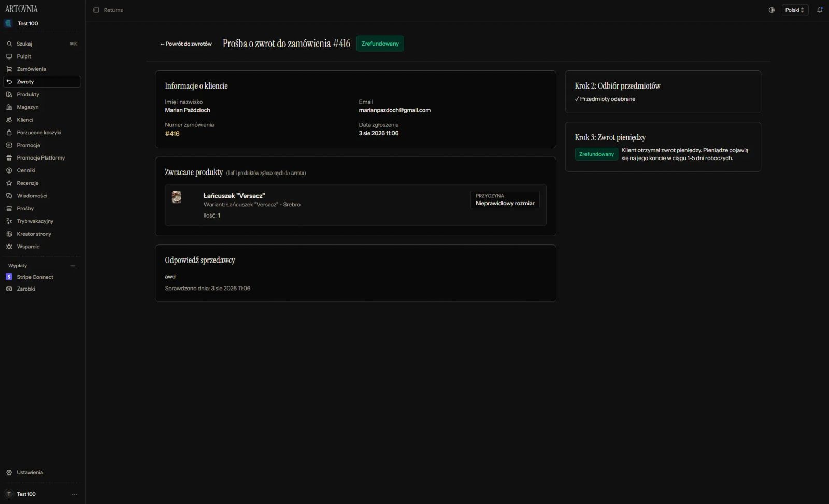Click the Magazyn warehouse icon

[x=9, y=107]
